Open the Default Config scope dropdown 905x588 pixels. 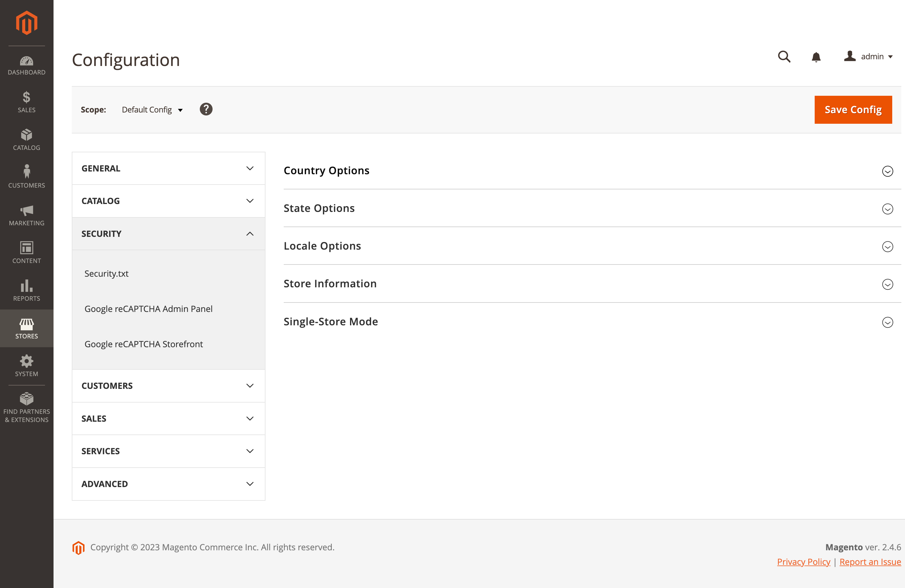click(152, 109)
